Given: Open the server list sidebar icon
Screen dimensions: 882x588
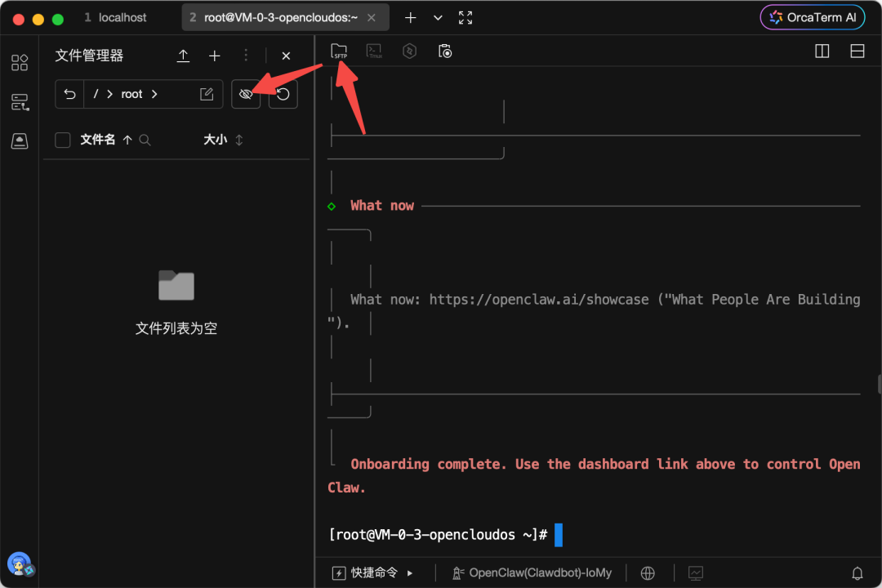Looking at the screenshot, I should 20,102.
